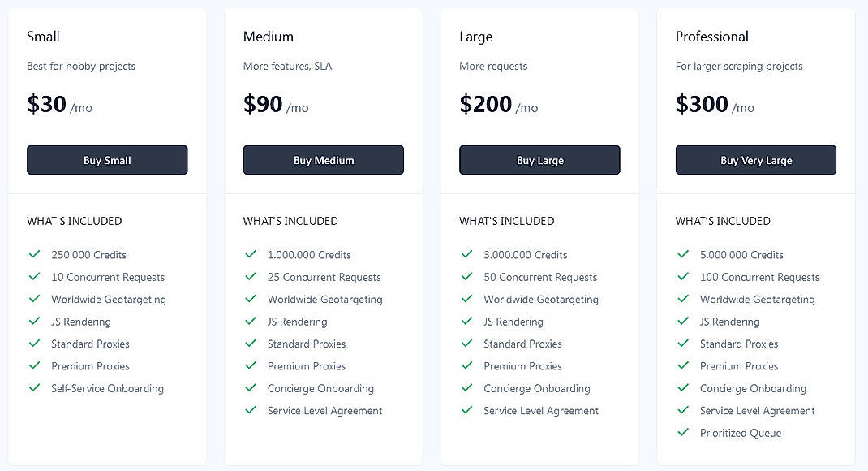Select the checkmark next to Standard Proxies in Small
The image size is (868, 471).
pyautogui.click(x=35, y=344)
